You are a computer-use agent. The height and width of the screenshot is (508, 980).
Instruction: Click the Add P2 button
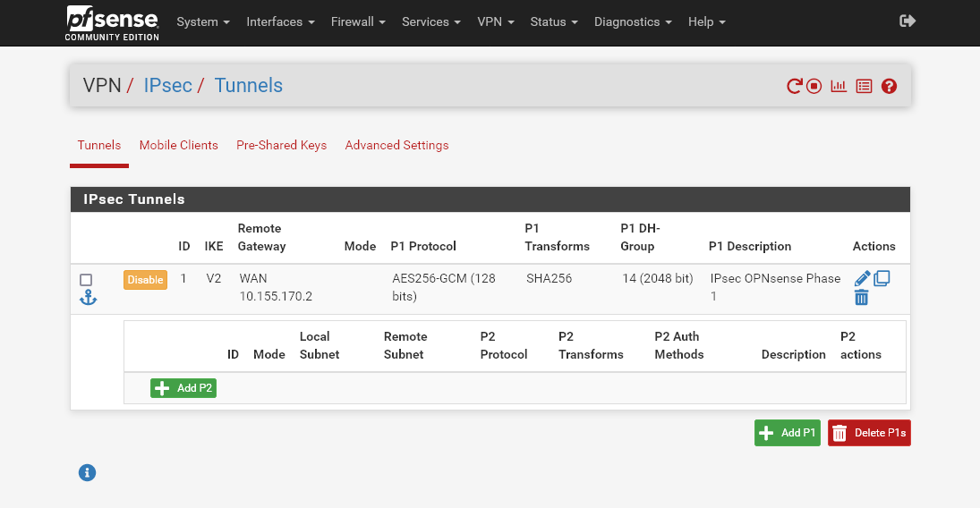183,388
